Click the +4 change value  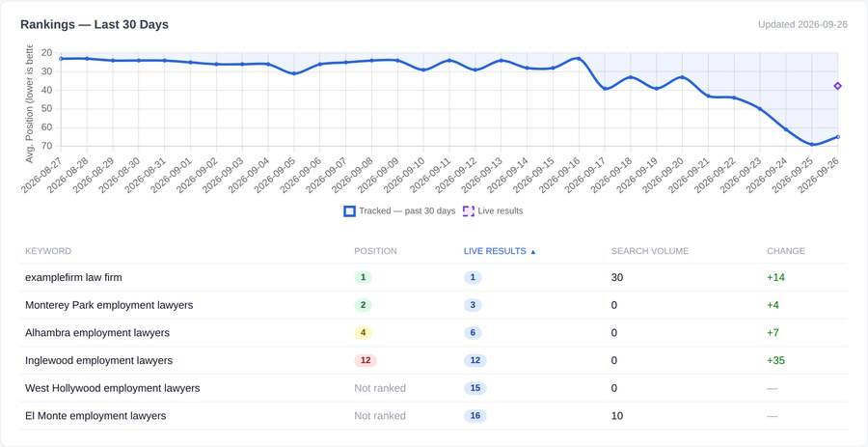(x=773, y=305)
